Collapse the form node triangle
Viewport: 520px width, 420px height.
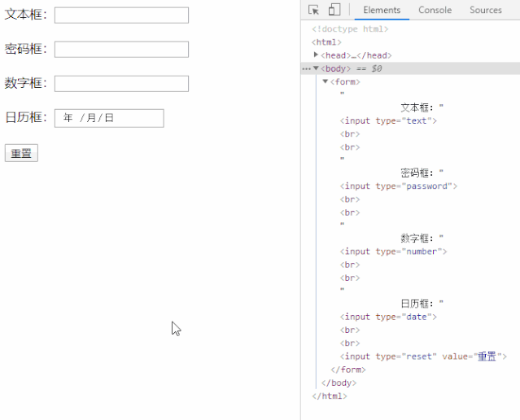click(326, 81)
